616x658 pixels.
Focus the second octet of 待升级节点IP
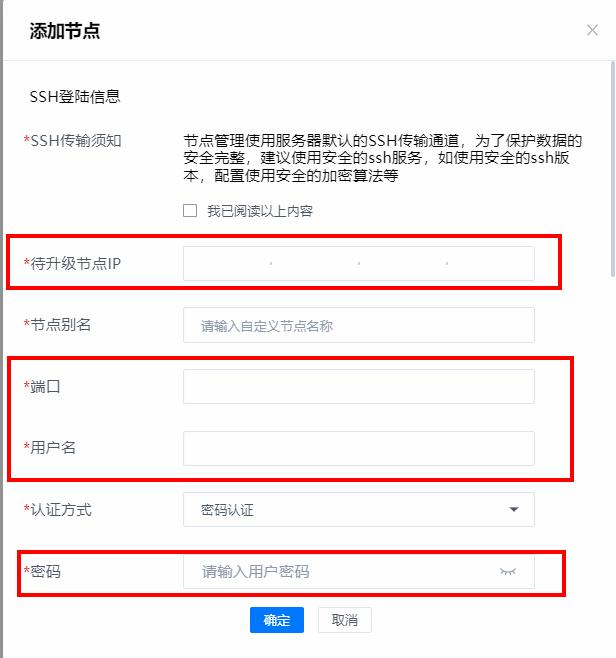tap(315, 263)
